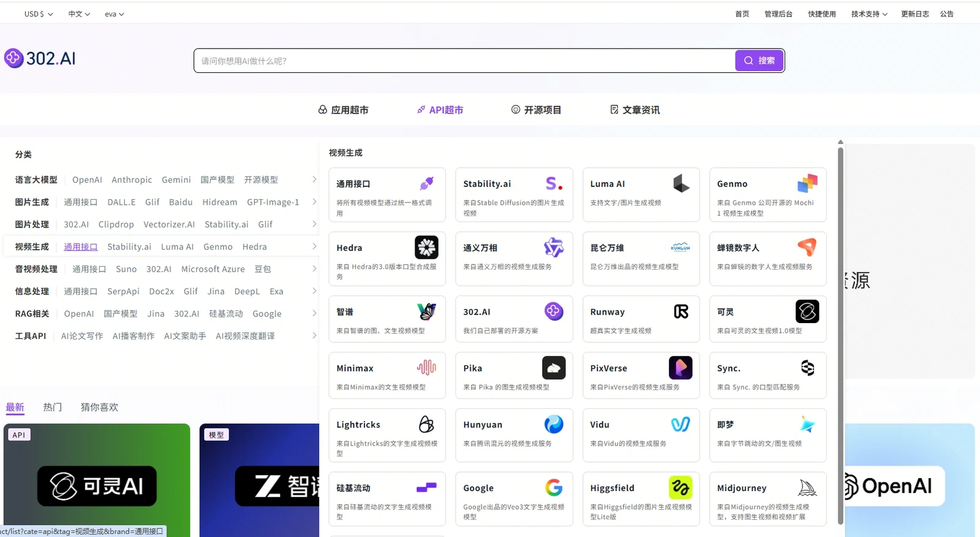Click the Luma AI logo icon

click(x=681, y=183)
